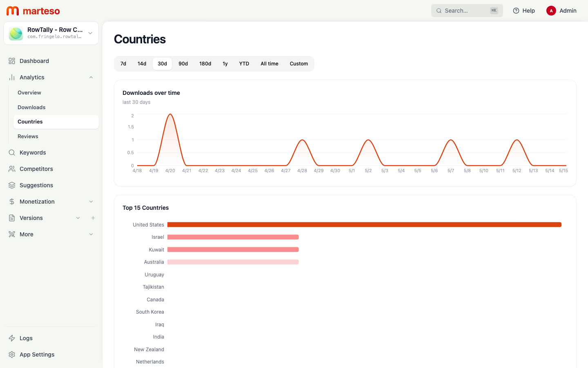
Task: Click the 5/12 peak on downloads chart
Action: 517,140
